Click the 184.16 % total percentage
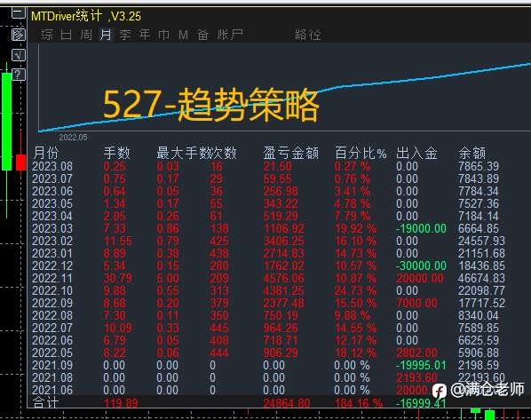The height and width of the screenshot is (420, 531). tap(359, 403)
